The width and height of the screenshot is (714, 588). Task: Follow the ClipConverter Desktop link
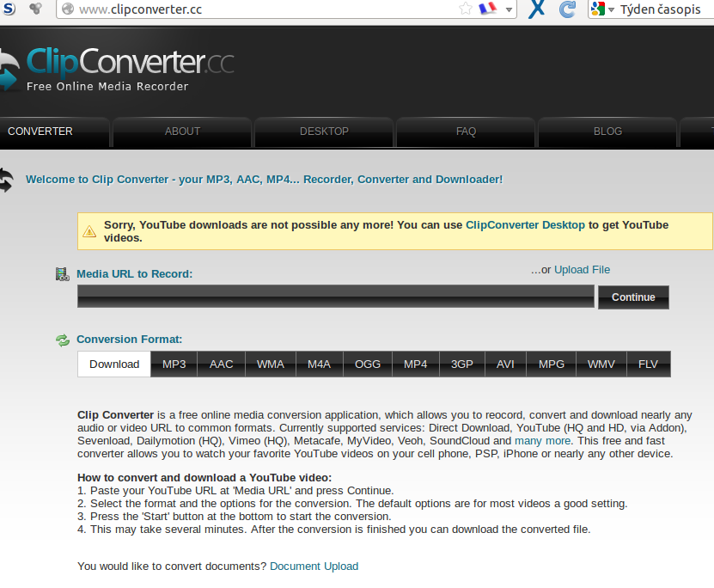pos(525,225)
